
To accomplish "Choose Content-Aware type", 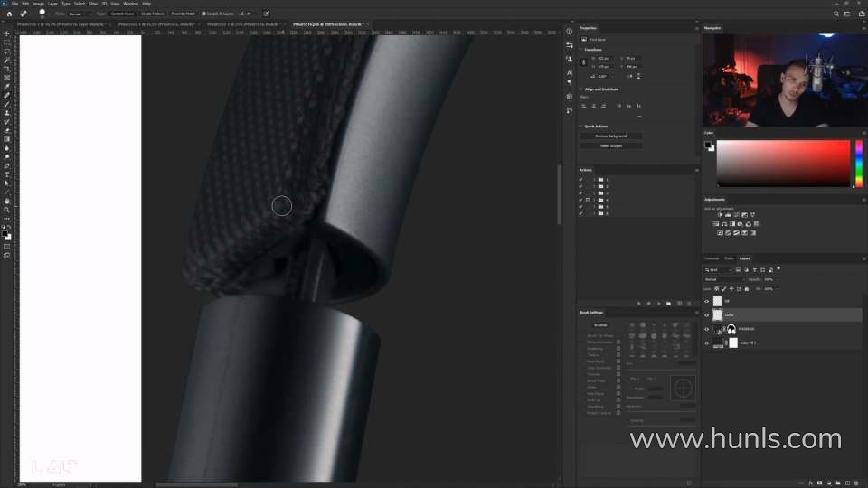I will point(122,14).
